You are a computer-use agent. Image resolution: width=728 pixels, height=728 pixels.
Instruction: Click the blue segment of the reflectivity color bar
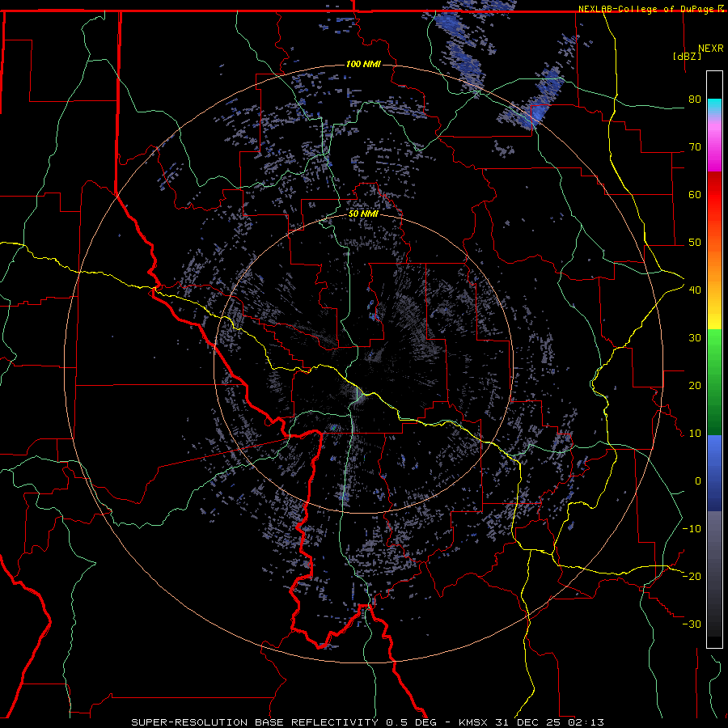click(714, 472)
